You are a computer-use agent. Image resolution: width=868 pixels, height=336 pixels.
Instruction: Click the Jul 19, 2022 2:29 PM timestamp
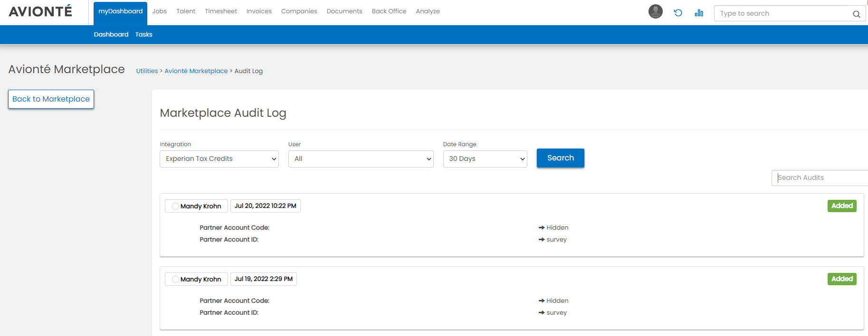click(x=264, y=279)
